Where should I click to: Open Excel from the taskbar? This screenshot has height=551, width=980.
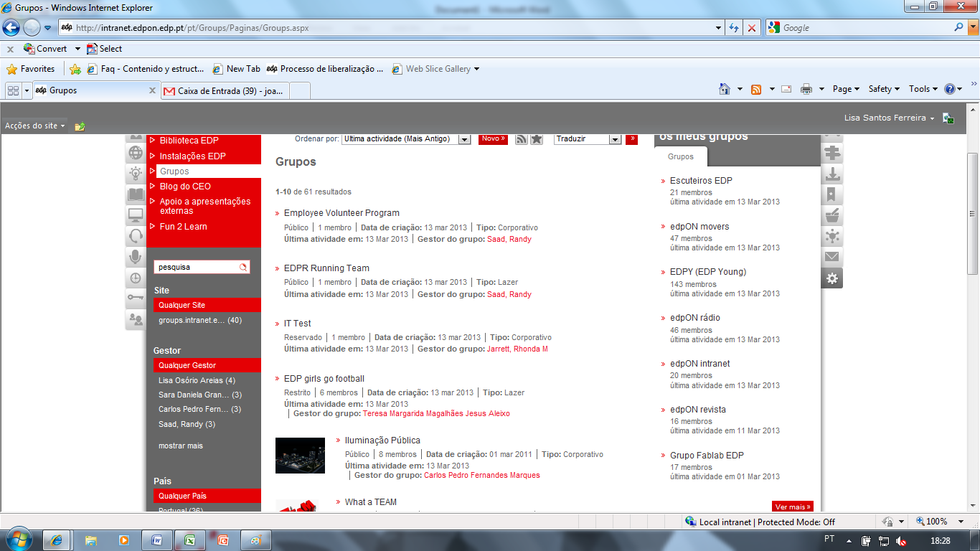coord(189,540)
